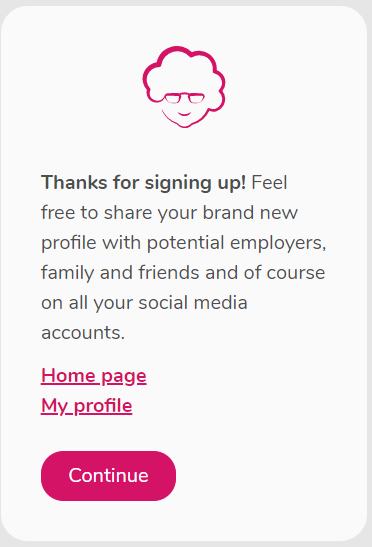Click the 'potential employers' text
Image resolution: width=372 pixels, height=547 pixels.
click(236, 242)
